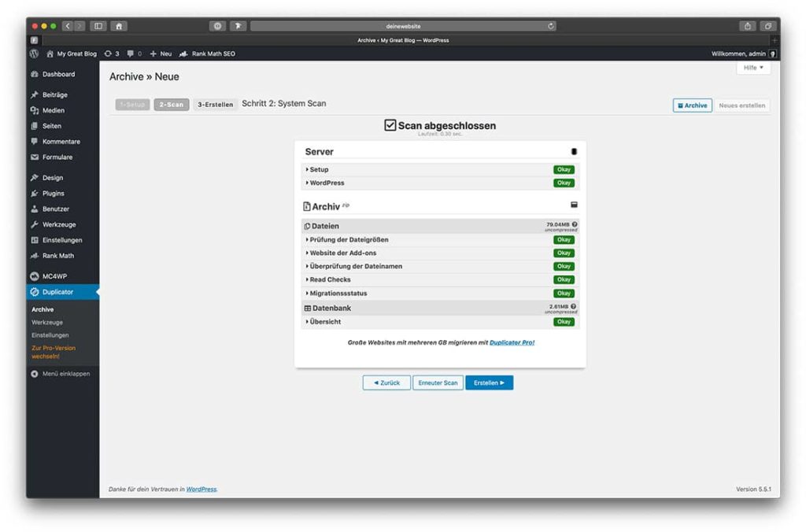Click help icon beside 2.61MB size
Screen dimensions: 806x532
(574, 306)
